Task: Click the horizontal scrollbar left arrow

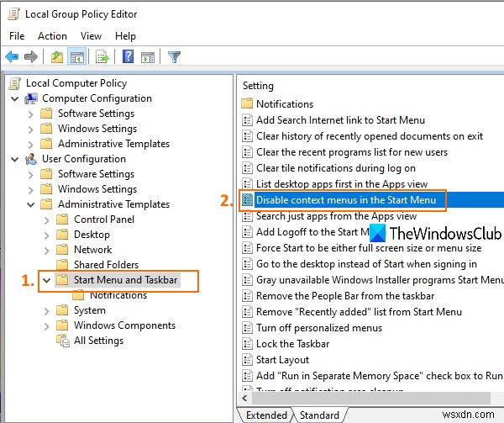Action: 245,399
